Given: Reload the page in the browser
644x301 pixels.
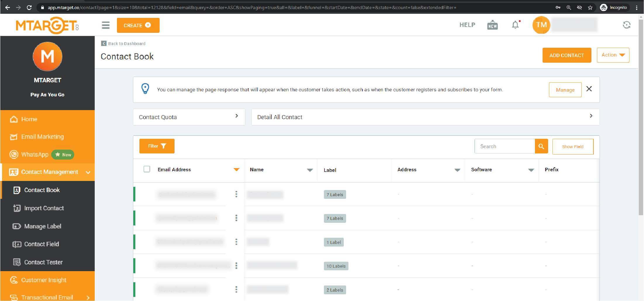Looking at the screenshot, I should click(x=29, y=8).
